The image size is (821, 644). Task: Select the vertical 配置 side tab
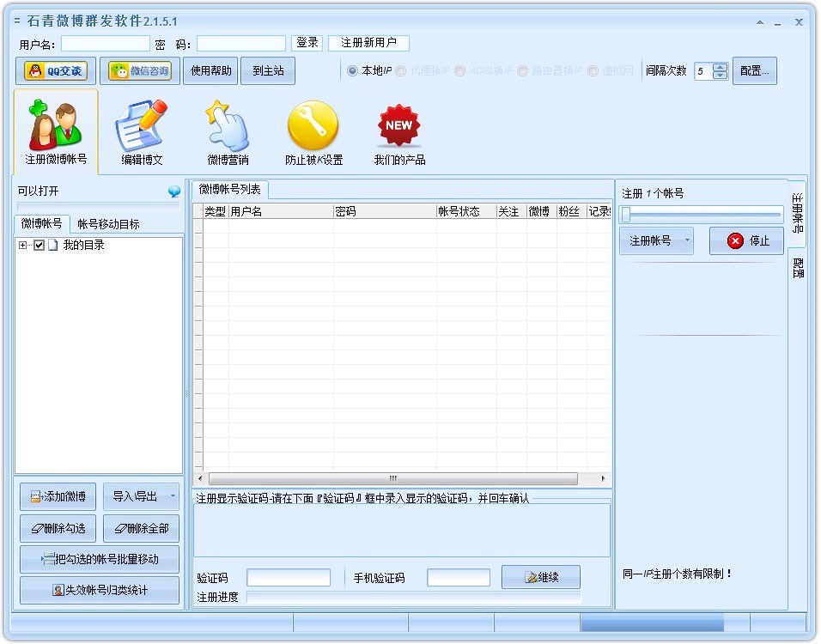[798, 268]
